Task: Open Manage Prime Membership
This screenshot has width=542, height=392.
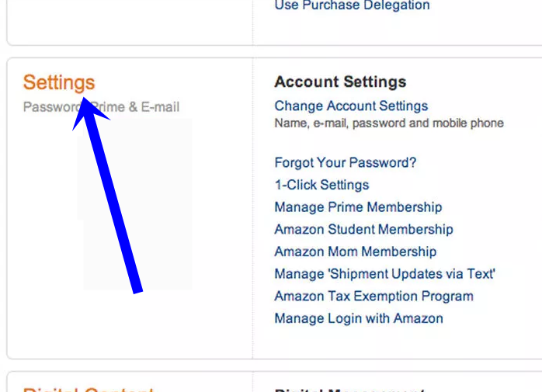Action: (x=358, y=207)
